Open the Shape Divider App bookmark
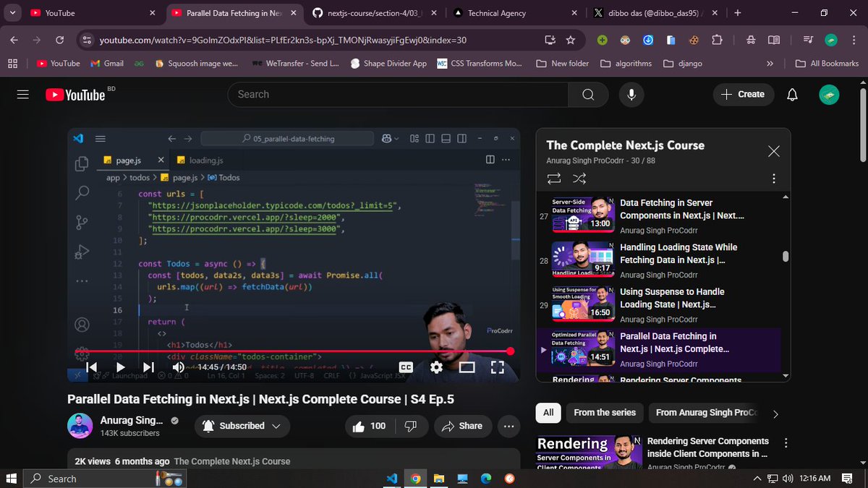The image size is (868, 488). point(388,64)
